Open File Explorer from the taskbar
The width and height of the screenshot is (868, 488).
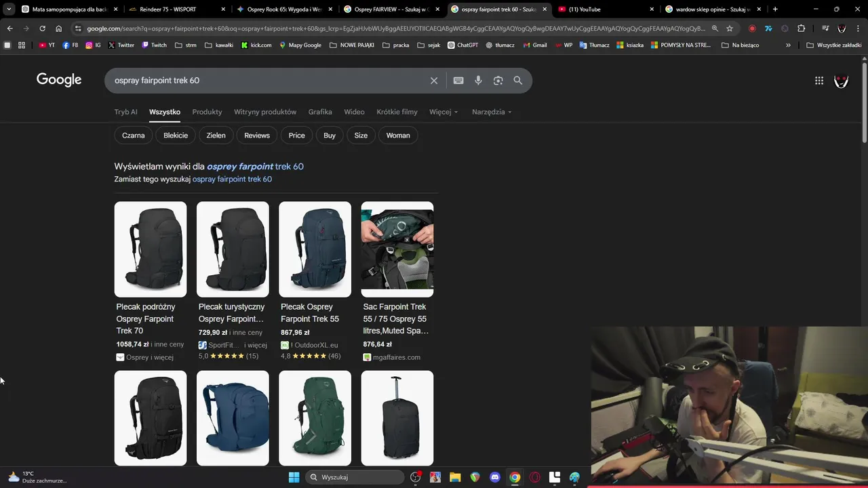point(455,477)
